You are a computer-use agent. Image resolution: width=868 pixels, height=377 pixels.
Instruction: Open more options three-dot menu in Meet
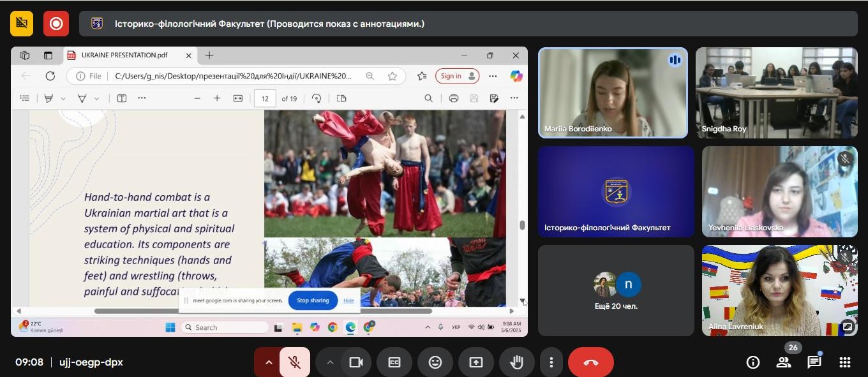pos(551,362)
